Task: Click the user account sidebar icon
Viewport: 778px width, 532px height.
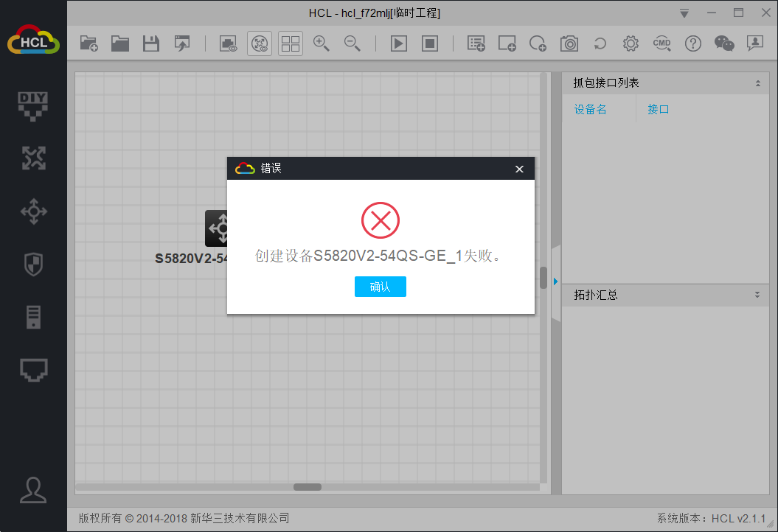Action: (x=33, y=490)
